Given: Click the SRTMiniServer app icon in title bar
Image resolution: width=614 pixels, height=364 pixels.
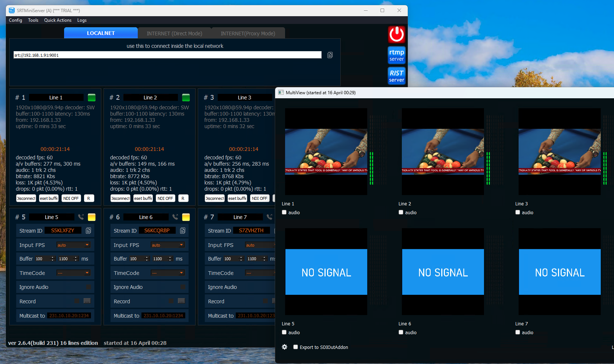Looking at the screenshot, I should (x=12, y=10).
